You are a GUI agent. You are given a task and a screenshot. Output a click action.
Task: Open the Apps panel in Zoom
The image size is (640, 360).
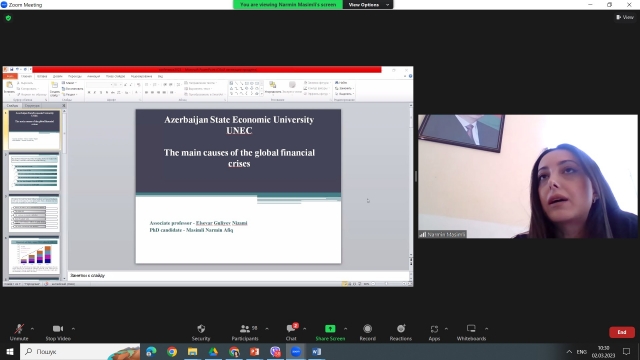point(434,332)
